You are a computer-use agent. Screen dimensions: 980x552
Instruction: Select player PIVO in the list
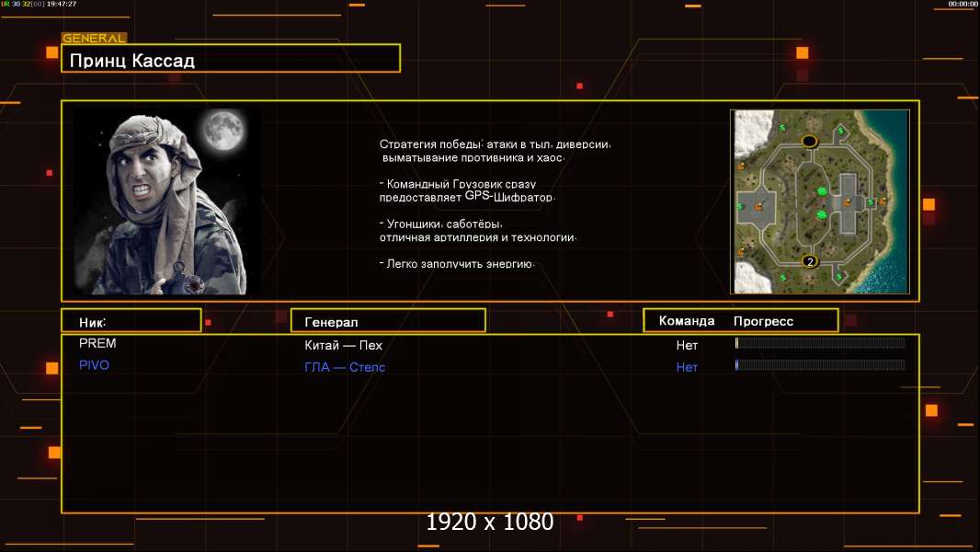click(x=94, y=365)
